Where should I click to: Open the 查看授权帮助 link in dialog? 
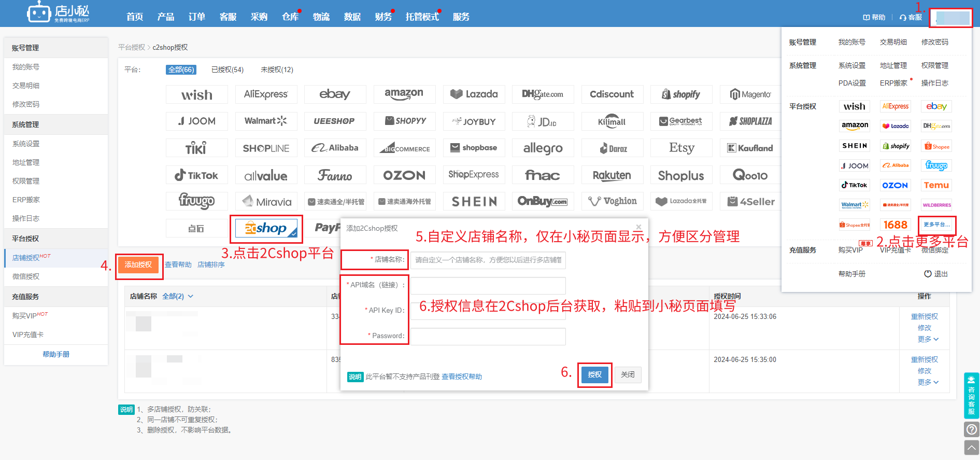[462, 377]
